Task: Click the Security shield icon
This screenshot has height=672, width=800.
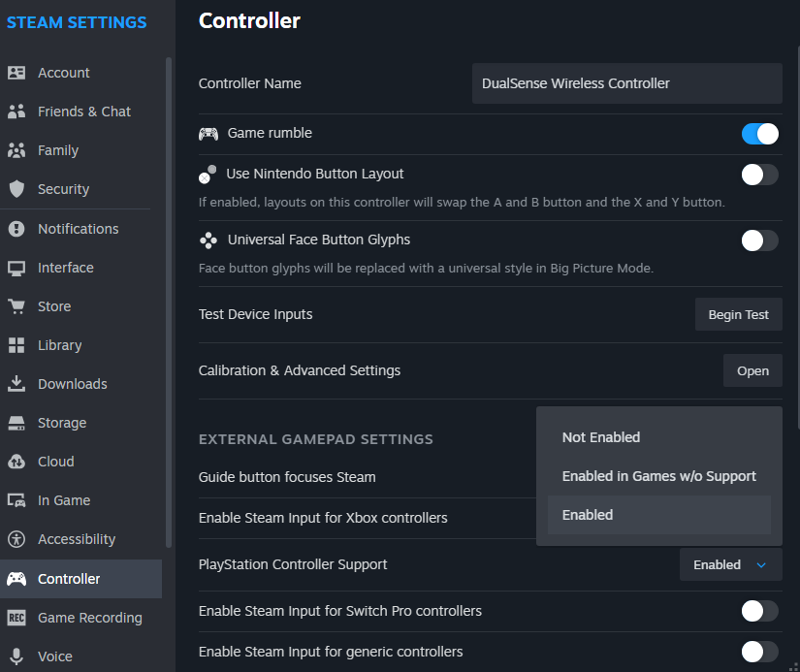Action: click(x=16, y=189)
